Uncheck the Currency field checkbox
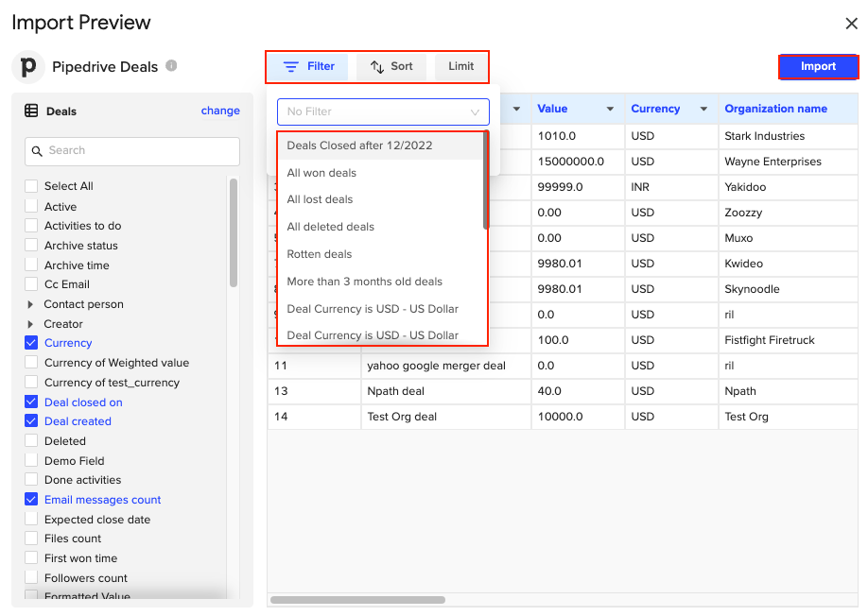Image resolution: width=868 pixels, height=616 pixels. click(x=31, y=343)
